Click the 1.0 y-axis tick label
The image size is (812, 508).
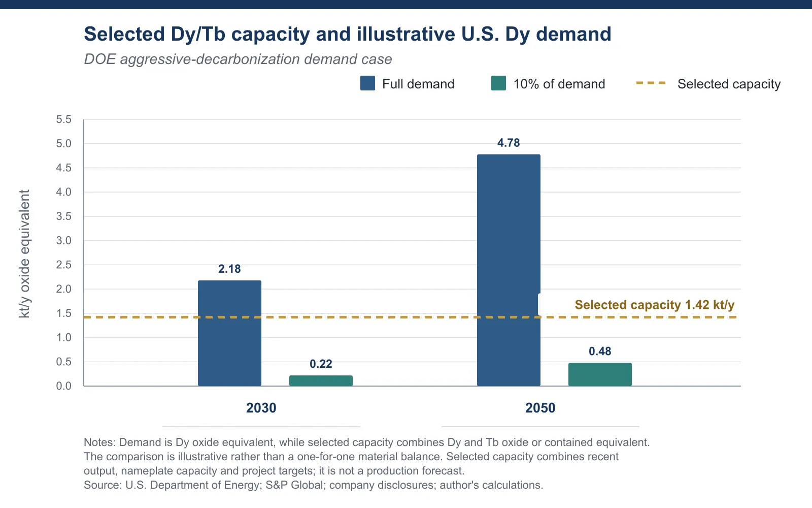pyautogui.click(x=64, y=337)
